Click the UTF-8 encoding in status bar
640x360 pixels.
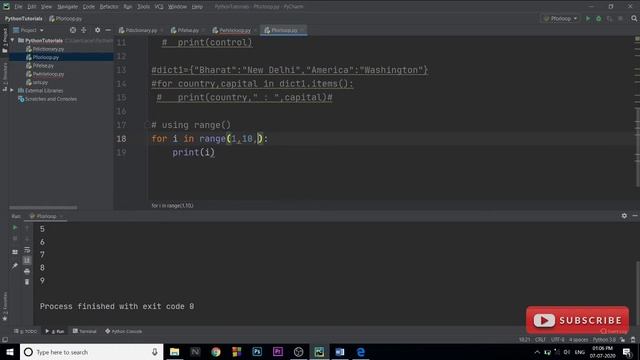[x=558, y=340]
